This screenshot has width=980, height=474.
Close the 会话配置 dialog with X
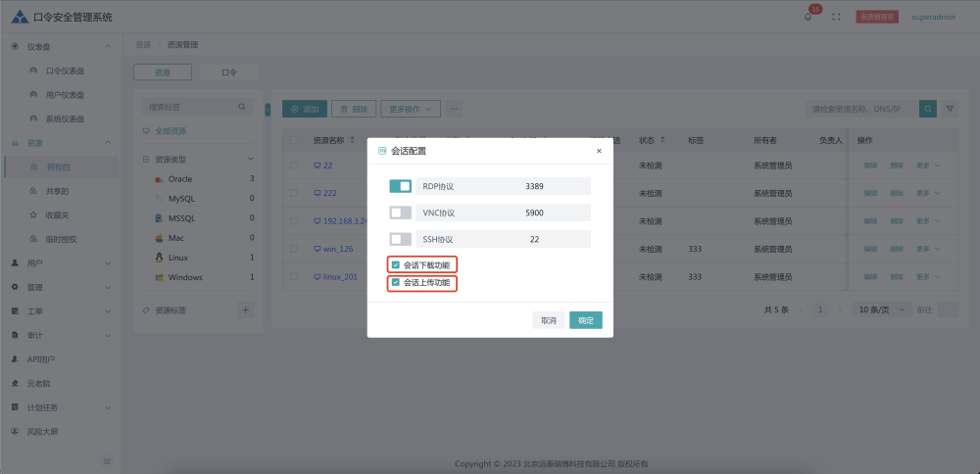click(599, 151)
